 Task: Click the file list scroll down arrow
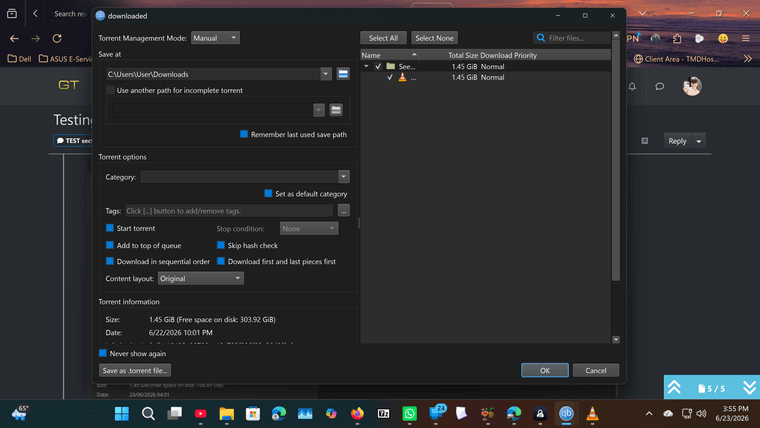coord(616,340)
